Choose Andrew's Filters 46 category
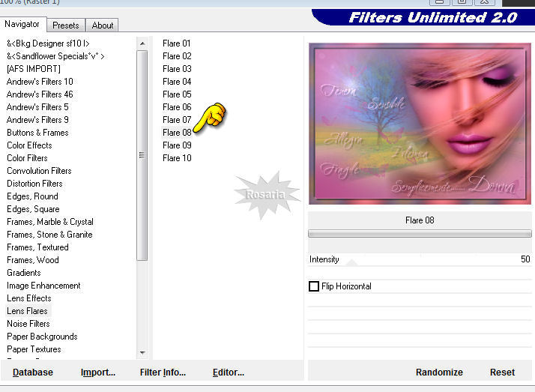 [x=40, y=94]
